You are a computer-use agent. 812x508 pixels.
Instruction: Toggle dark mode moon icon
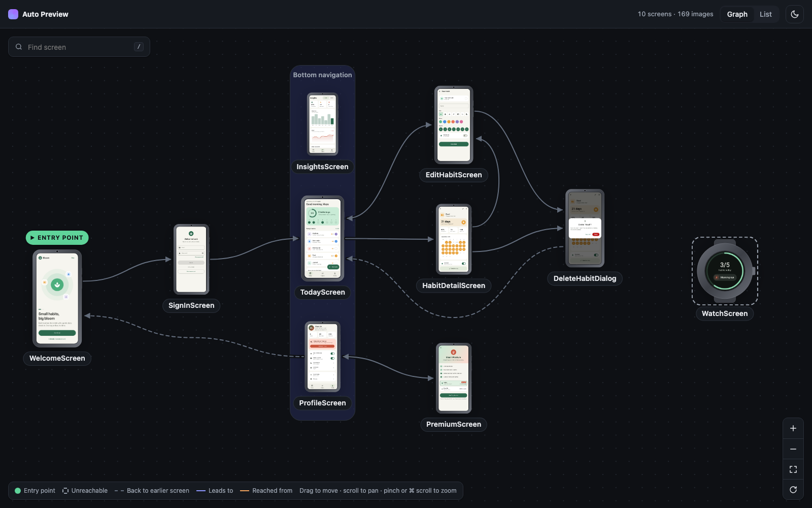794,14
